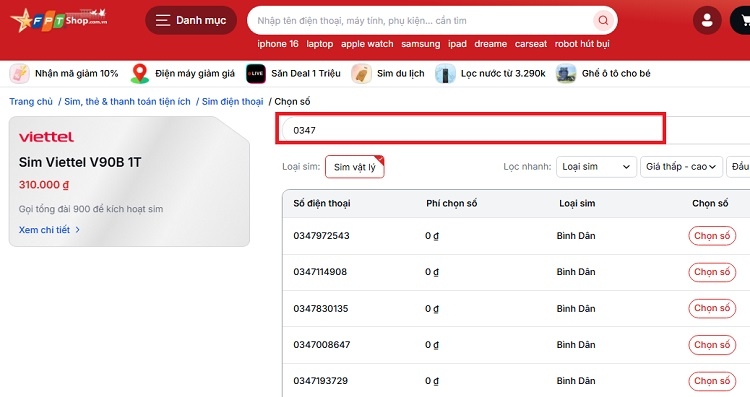Click Chọn số for 0347008647
Image resolution: width=750 pixels, height=397 pixels.
[x=712, y=345]
